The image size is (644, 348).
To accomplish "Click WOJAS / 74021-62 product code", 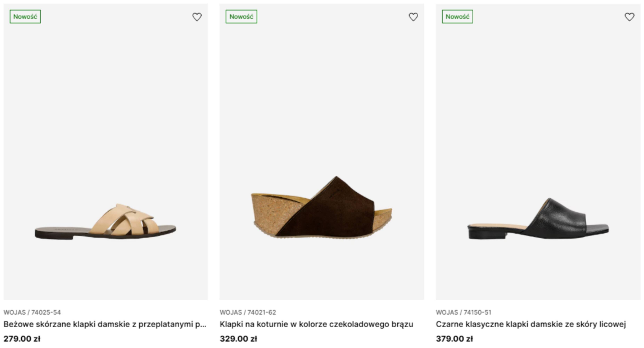I will click(248, 312).
